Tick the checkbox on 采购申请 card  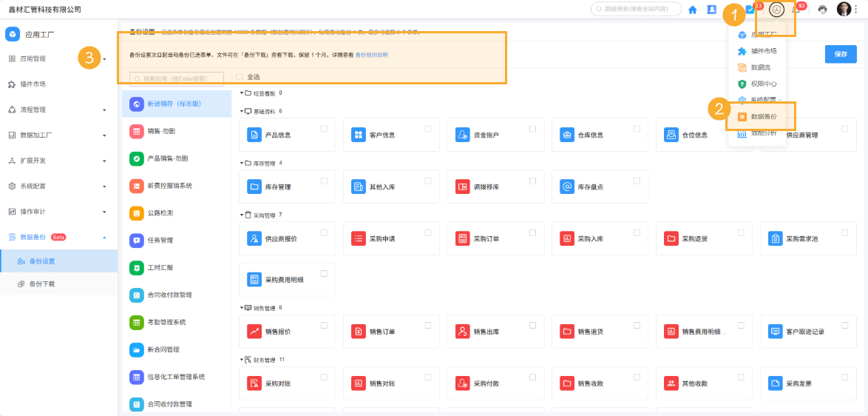click(x=428, y=232)
